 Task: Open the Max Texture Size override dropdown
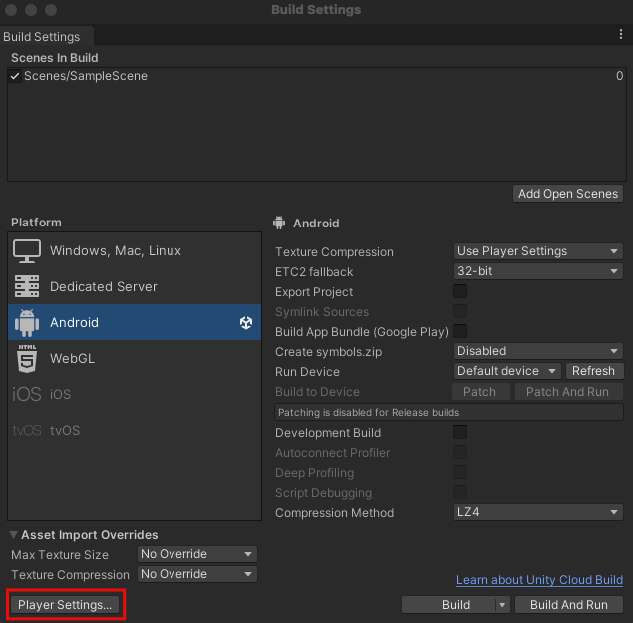pos(197,554)
